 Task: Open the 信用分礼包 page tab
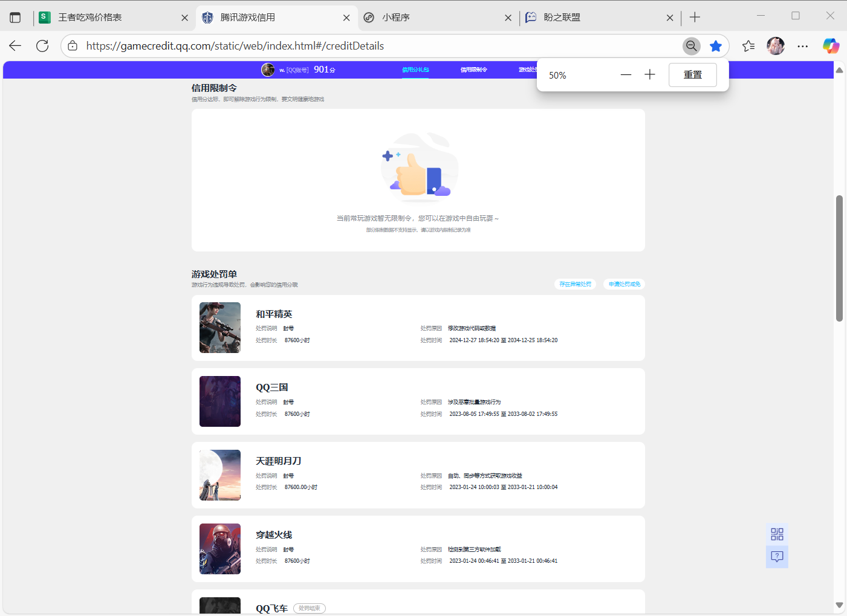[415, 70]
